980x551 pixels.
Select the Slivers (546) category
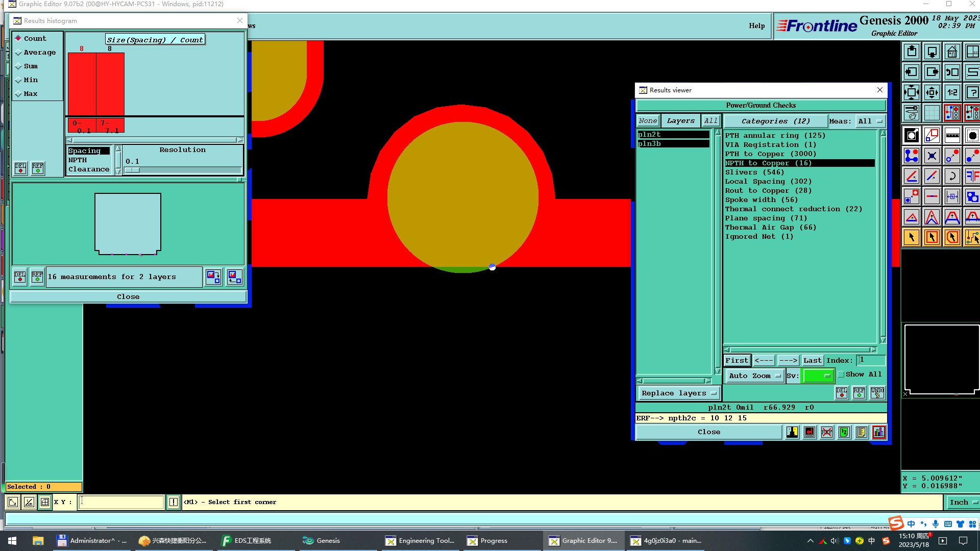point(754,172)
